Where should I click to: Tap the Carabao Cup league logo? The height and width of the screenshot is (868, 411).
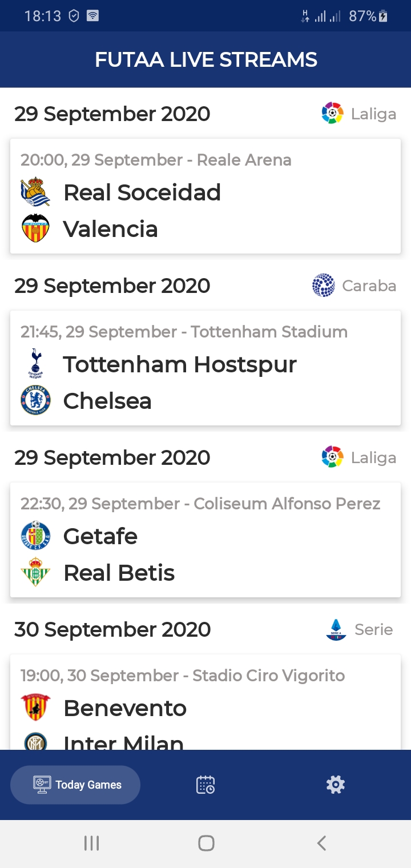pyautogui.click(x=324, y=286)
